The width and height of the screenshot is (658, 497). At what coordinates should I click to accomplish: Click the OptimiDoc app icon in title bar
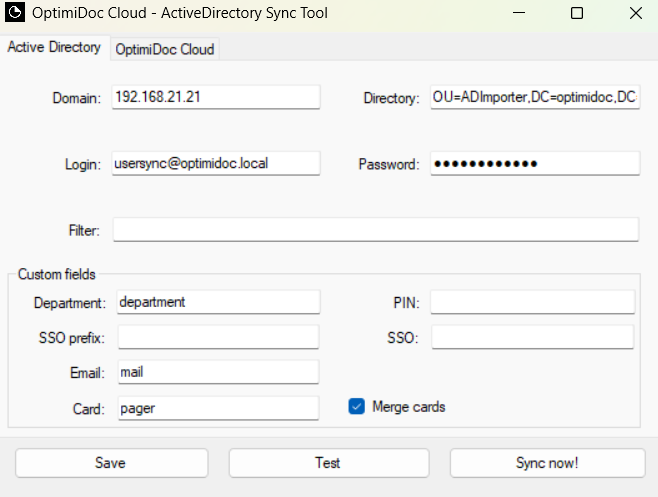[x=16, y=14]
